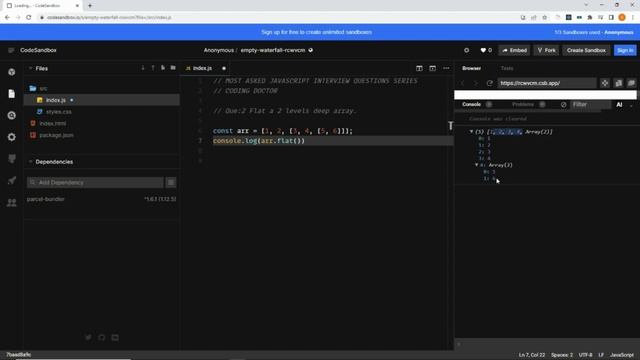
Task: Open a new Chrome tab
Action: click(90, 6)
